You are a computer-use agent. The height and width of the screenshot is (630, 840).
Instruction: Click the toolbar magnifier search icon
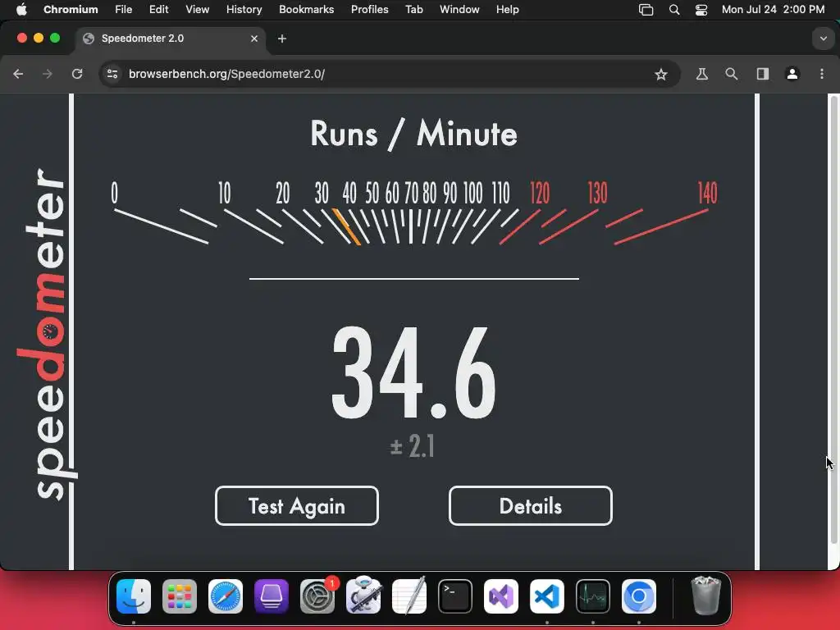click(x=732, y=74)
